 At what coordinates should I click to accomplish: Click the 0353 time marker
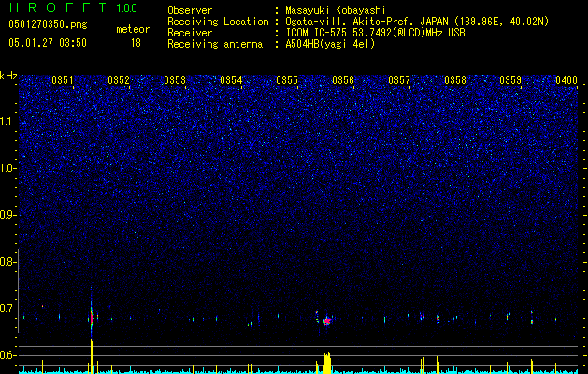[x=175, y=79]
